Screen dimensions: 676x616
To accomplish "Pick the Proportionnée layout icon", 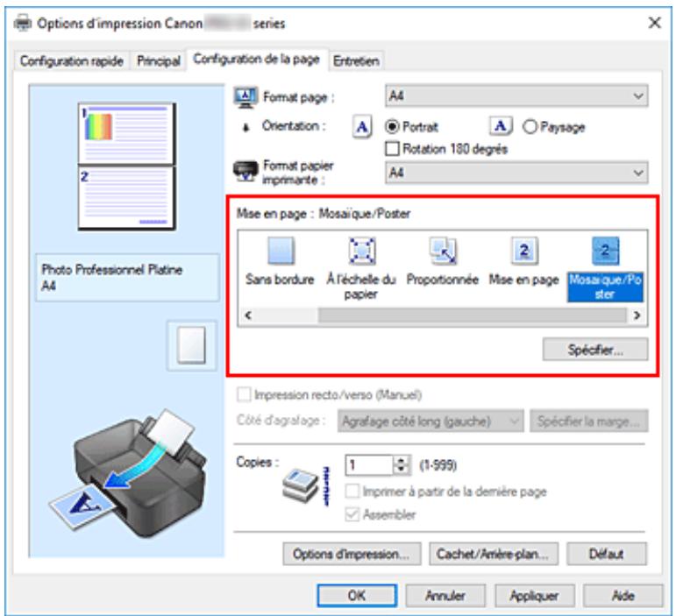I will 443,251.
